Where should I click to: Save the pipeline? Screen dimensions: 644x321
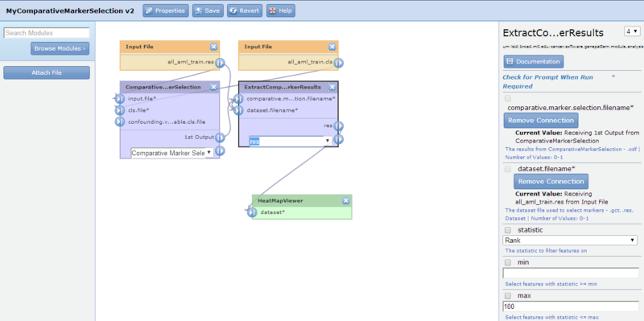(x=208, y=10)
